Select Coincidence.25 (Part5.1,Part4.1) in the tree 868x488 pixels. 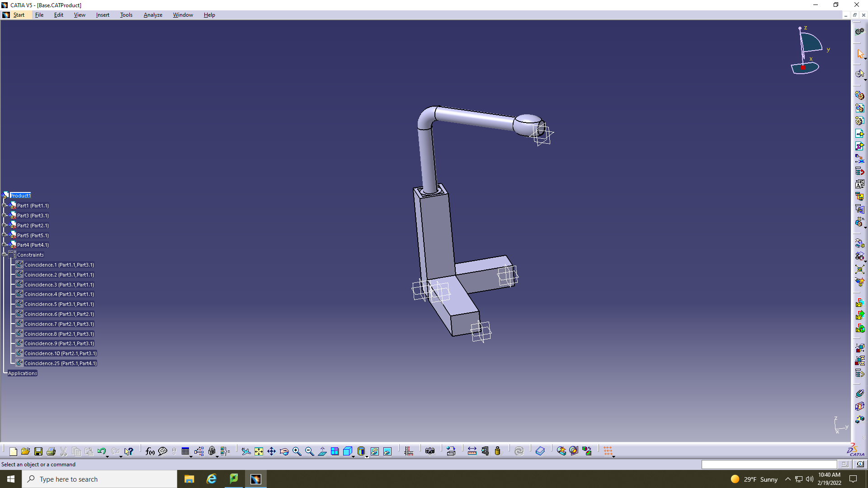tap(61, 363)
